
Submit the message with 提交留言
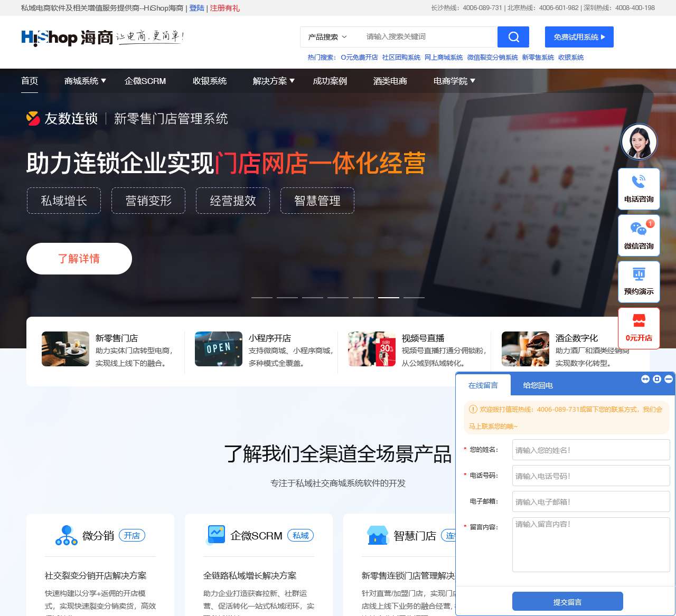pos(568,602)
